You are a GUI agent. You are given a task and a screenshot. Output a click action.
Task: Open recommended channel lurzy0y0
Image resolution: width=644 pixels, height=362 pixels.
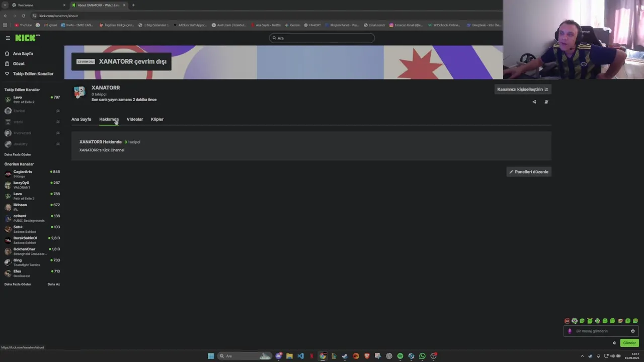32,185
